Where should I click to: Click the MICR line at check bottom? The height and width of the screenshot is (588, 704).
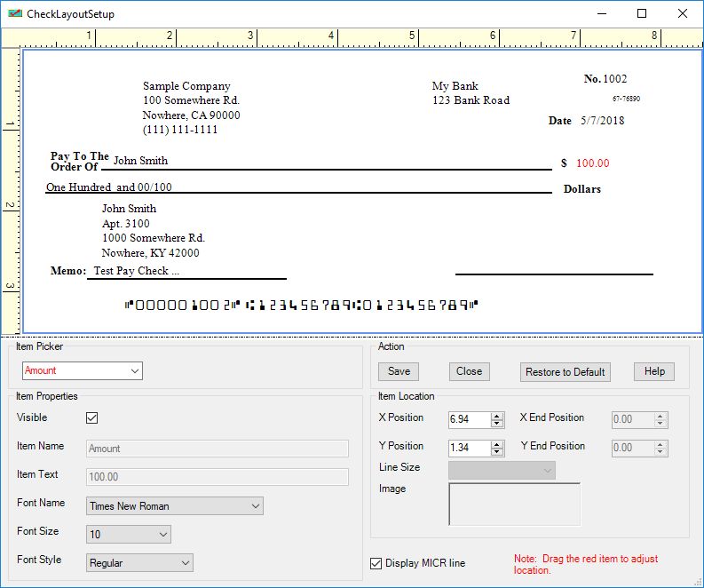pos(301,306)
